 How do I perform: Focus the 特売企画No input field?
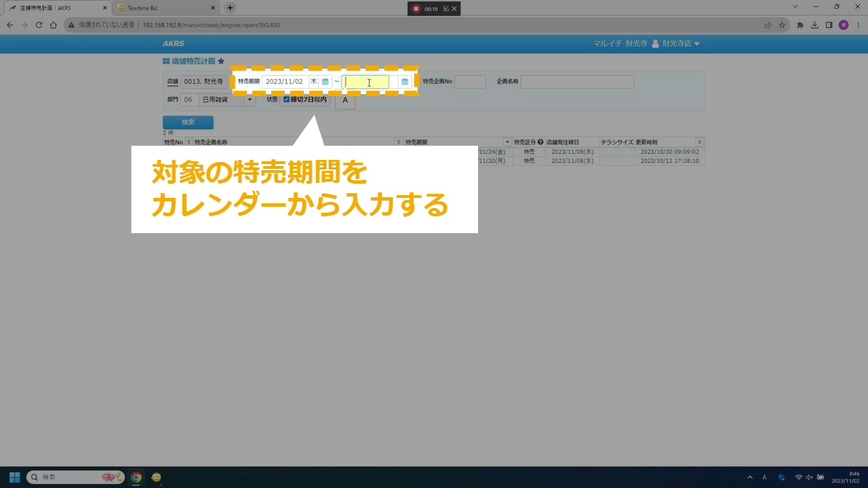click(x=470, y=82)
